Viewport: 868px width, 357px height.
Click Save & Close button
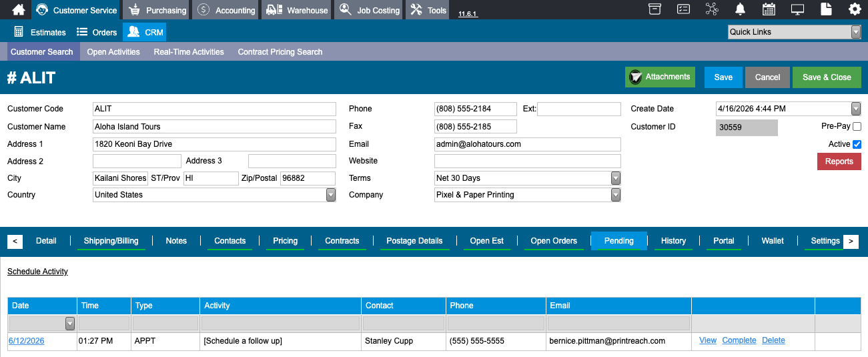pos(827,77)
